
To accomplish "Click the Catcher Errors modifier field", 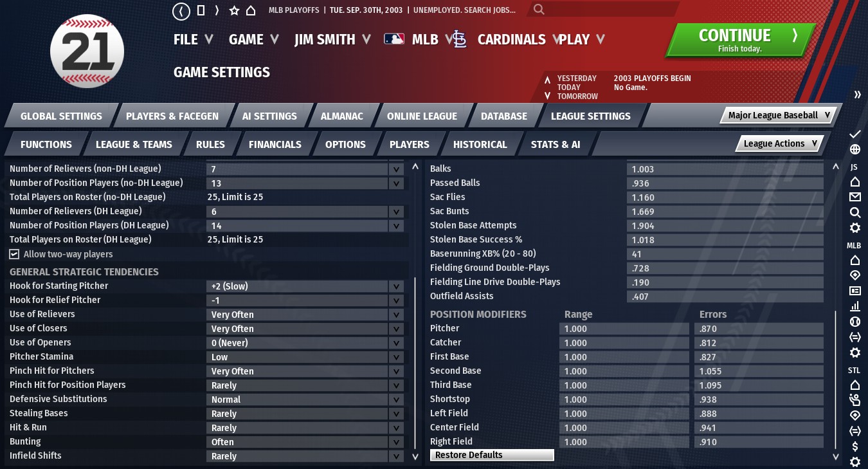I will tap(759, 343).
